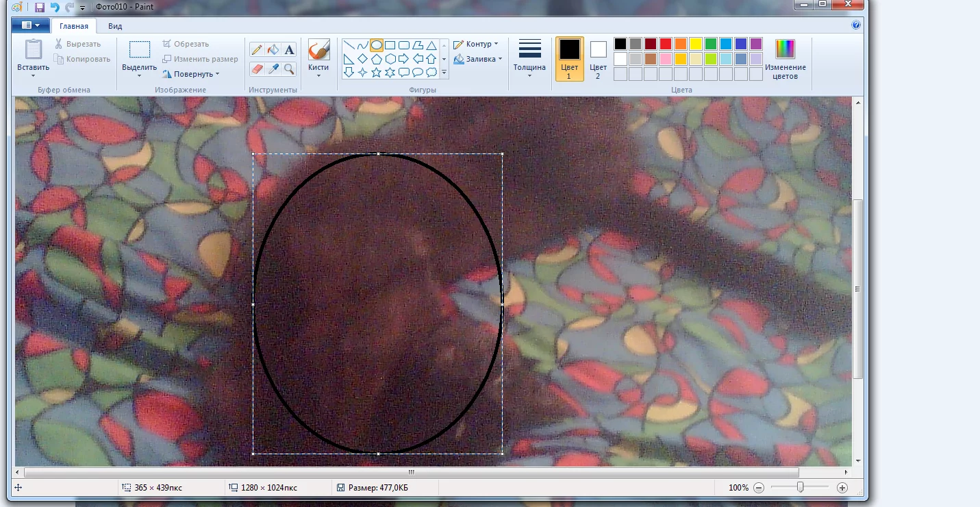Open the blue Paint file menu button
The height and width of the screenshot is (507, 980).
[31, 25]
